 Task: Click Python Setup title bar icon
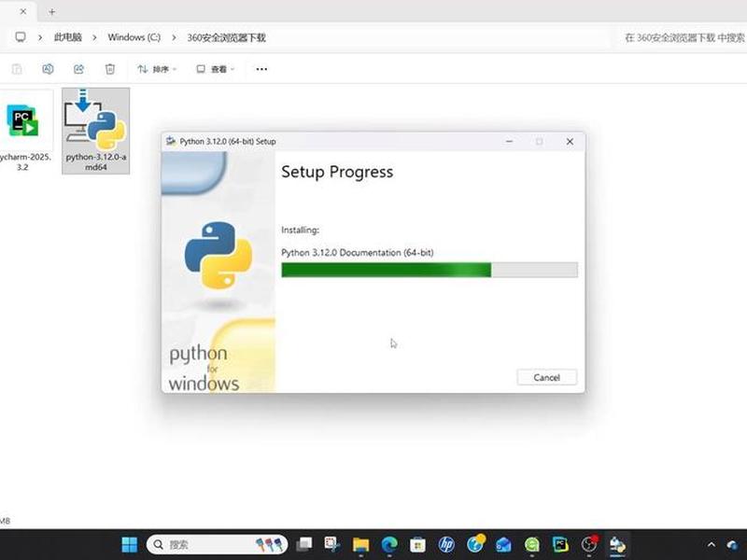pos(171,141)
